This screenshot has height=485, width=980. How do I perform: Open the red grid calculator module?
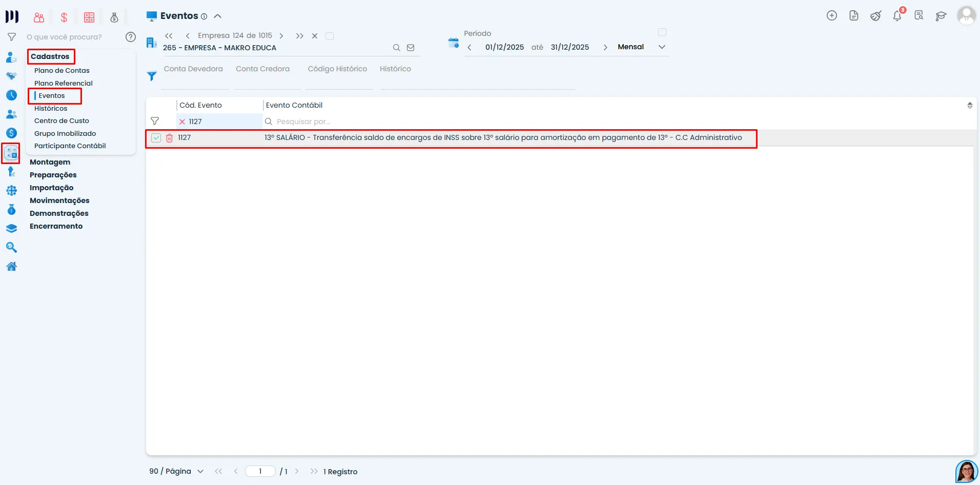[89, 17]
